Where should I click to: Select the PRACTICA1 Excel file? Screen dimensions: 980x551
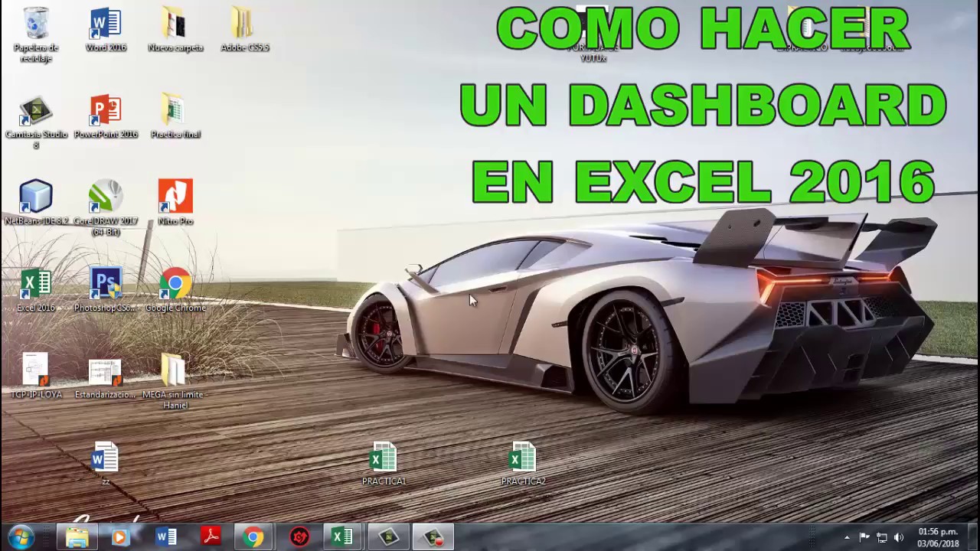384,464
